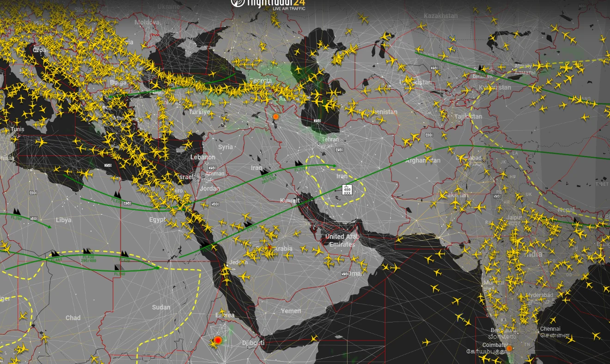610x364 pixels.
Task: Select the wind barb above the FL440 label
Action: tap(55, 254)
